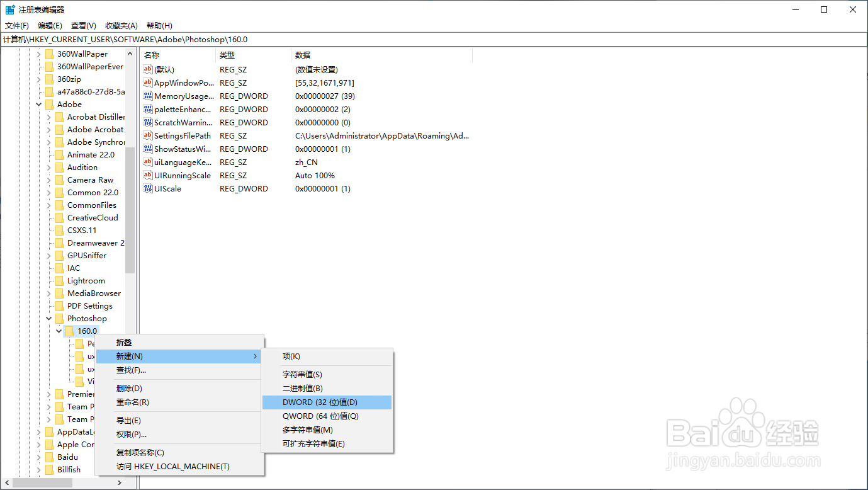This screenshot has width=868, height=490.
Task: Expand the Baidu node
Action: [x=39, y=457]
